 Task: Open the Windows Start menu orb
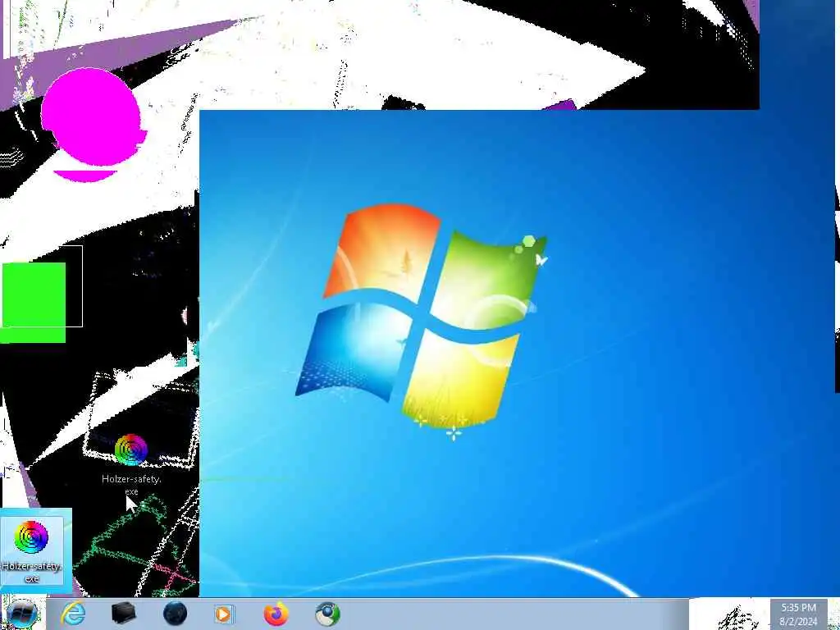click(x=21, y=615)
